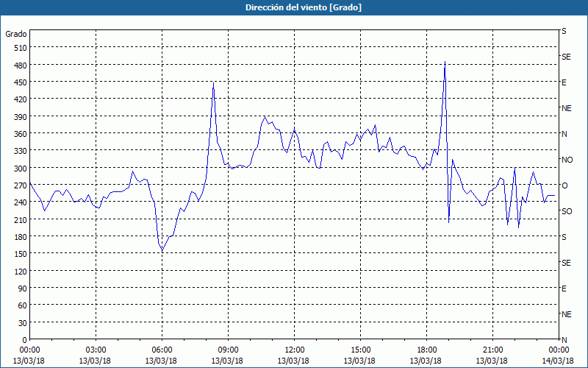The image size is (588, 368).
Task: Select the 60 degree axis label
Action: click(23, 305)
